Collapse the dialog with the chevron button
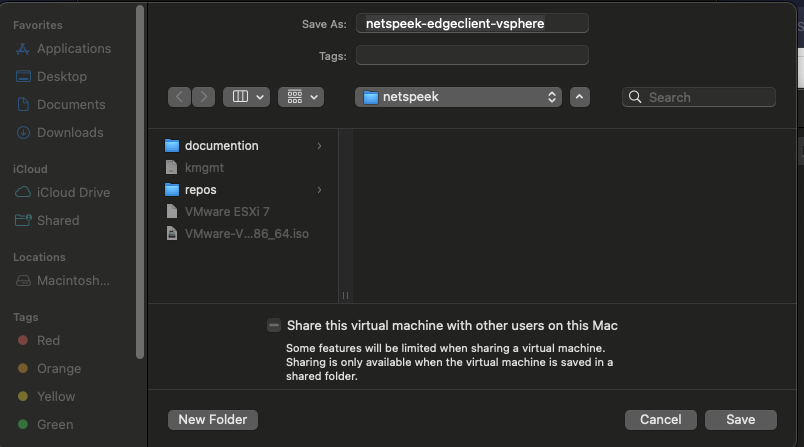 (x=580, y=97)
